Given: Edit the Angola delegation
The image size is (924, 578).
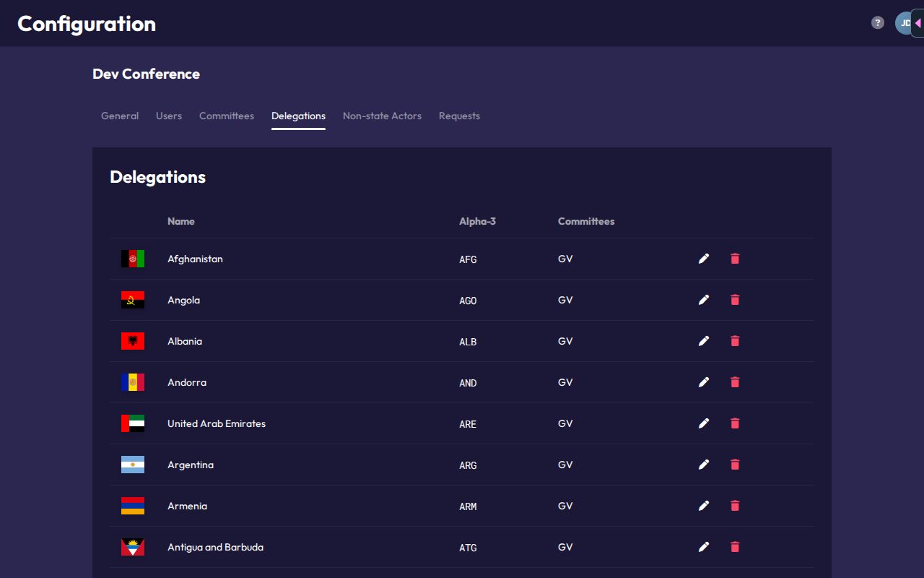Looking at the screenshot, I should pyautogui.click(x=704, y=300).
